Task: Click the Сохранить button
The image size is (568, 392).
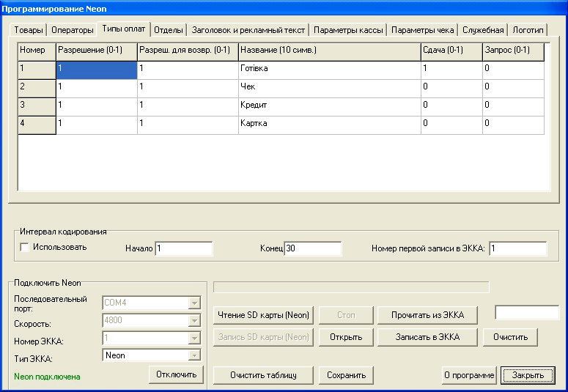Action: (x=346, y=375)
